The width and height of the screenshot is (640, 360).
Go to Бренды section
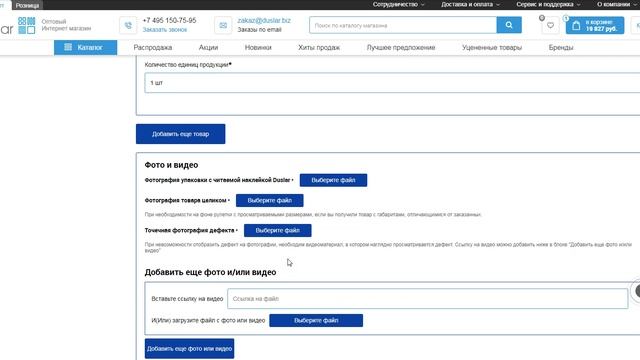[561, 47]
